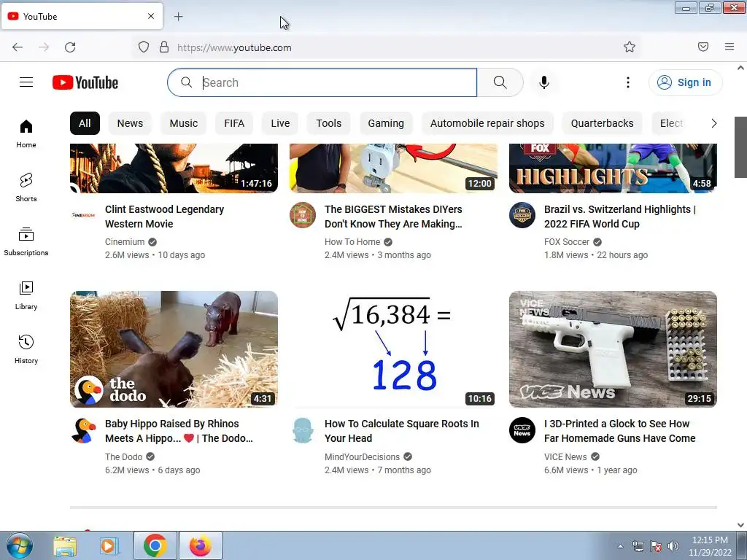Viewport: 747px width, 560px height.
Task: Select the Live filter chip
Action: tap(280, 123)
